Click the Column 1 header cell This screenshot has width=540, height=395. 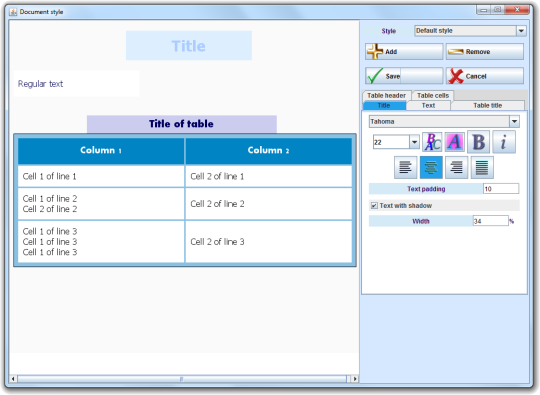tap(101, 150)
